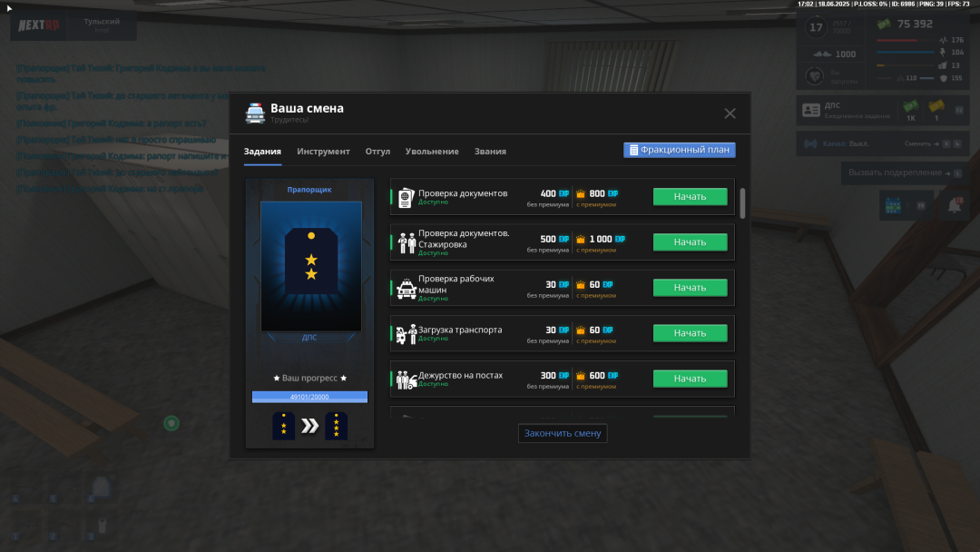Click the next rank three-star badge
The width and height of the screenshot is (980, 552).
click(337, 426)
